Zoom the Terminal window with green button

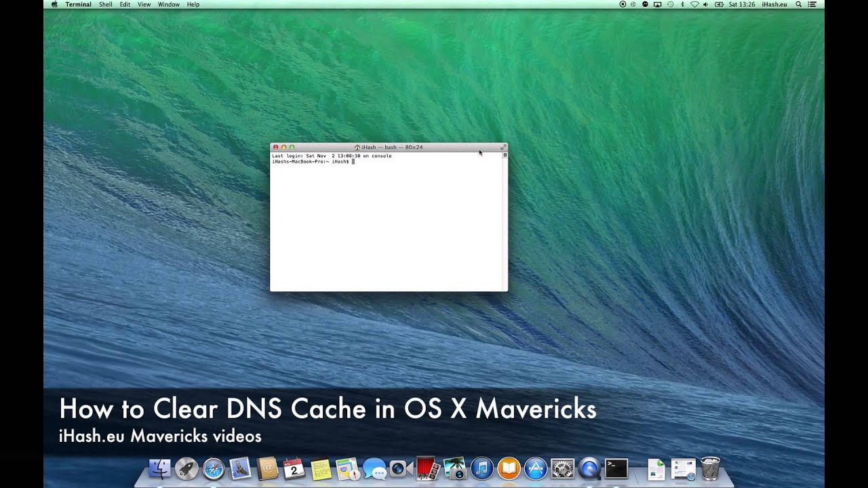[292, 147]
